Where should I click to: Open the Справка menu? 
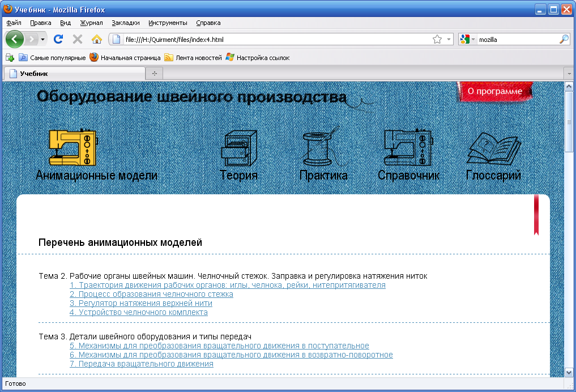point(208,23)
